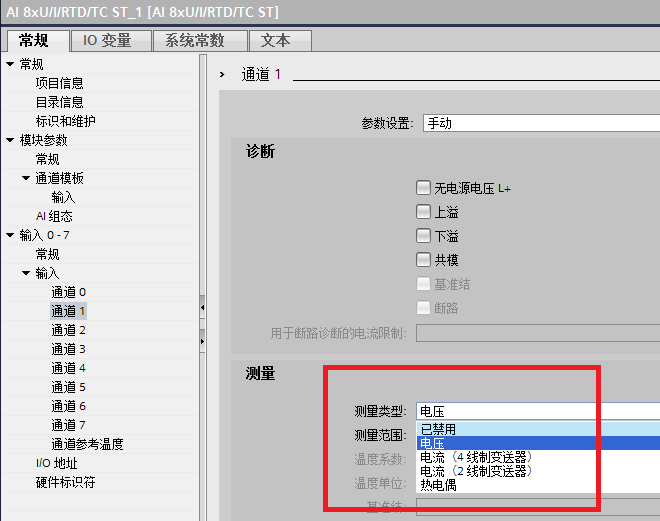This screenshot has height=521, width=660.
Task: Go to I/O 地址 settings
Action: pos(56,463)
